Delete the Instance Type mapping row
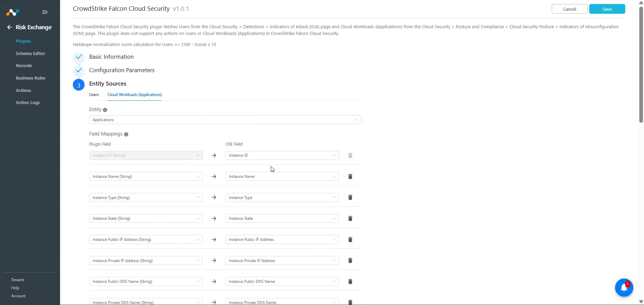644x305 pixels. pyautogui.click(x=350, y=197)
